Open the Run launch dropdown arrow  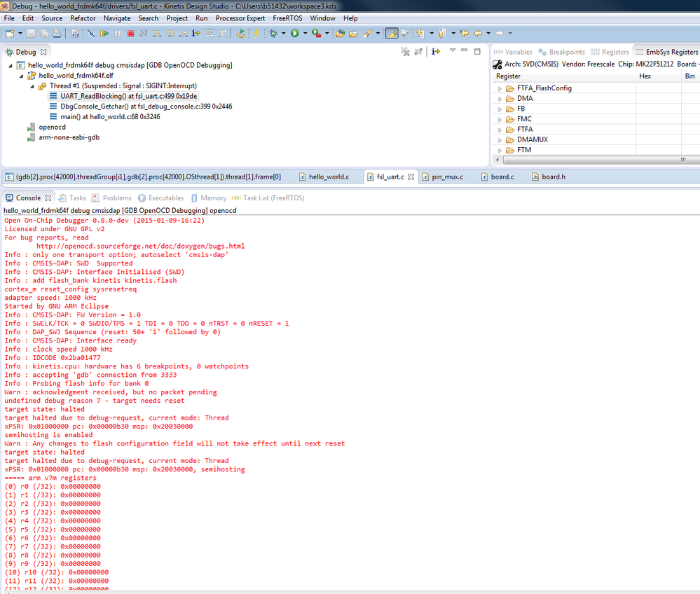306,34
